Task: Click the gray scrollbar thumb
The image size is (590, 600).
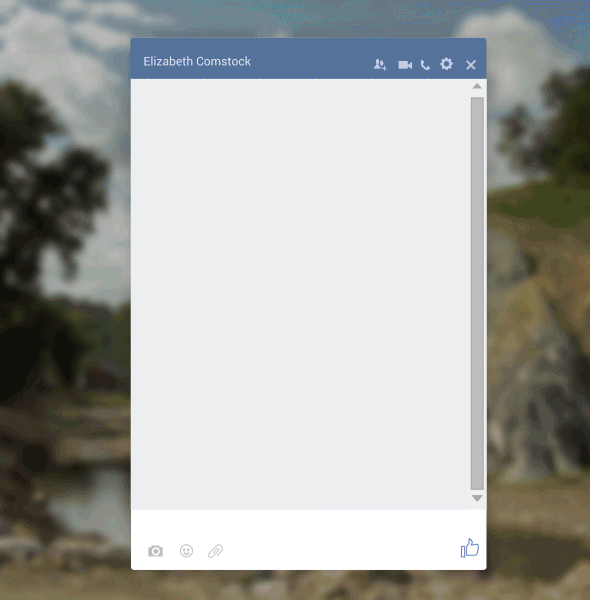Action: coord(477,293)
